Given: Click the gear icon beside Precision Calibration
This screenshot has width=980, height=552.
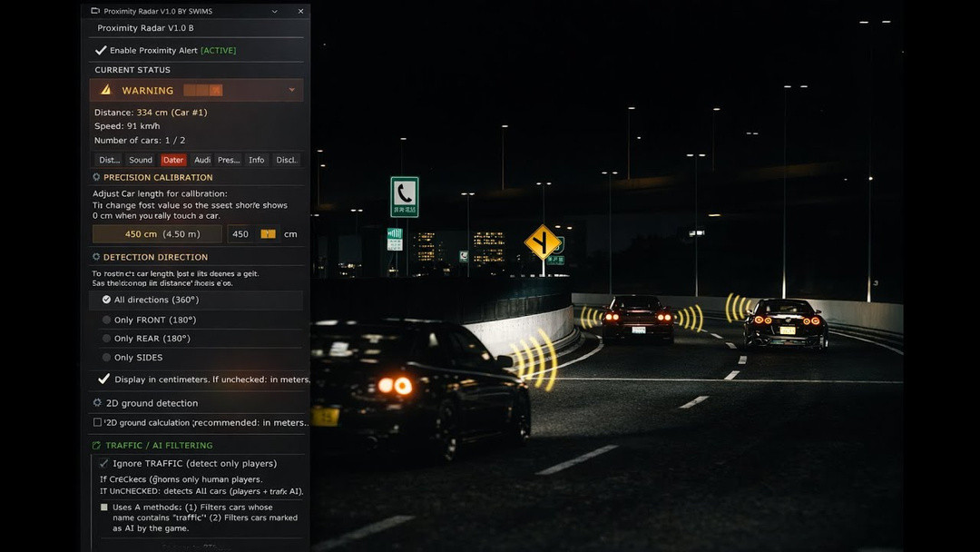Looking at the screenshot, I should pos(96,178).
